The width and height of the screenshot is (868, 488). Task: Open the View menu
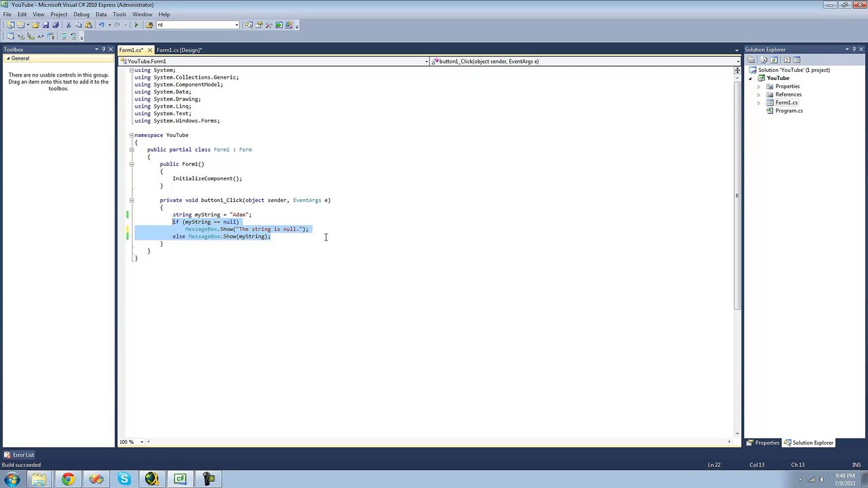(39, 14)
